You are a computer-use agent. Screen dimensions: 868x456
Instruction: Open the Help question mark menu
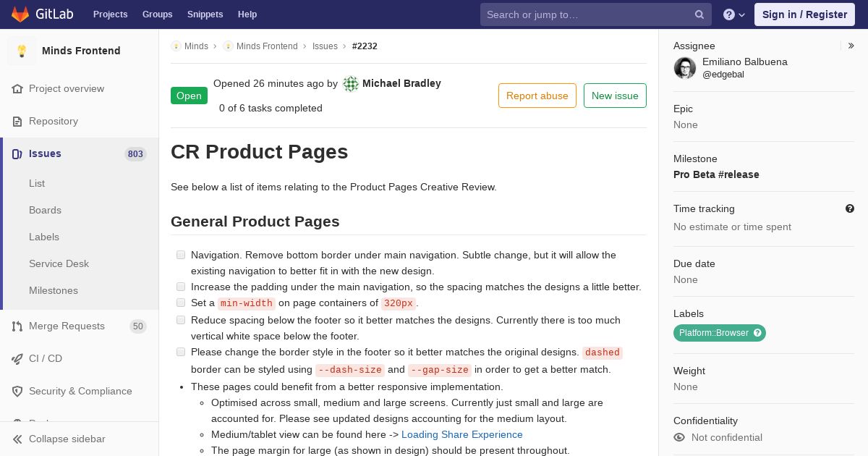(734, 14)
